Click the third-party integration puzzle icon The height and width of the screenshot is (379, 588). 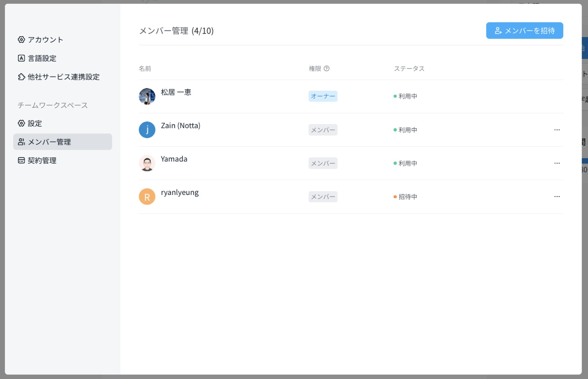point(21,77)
